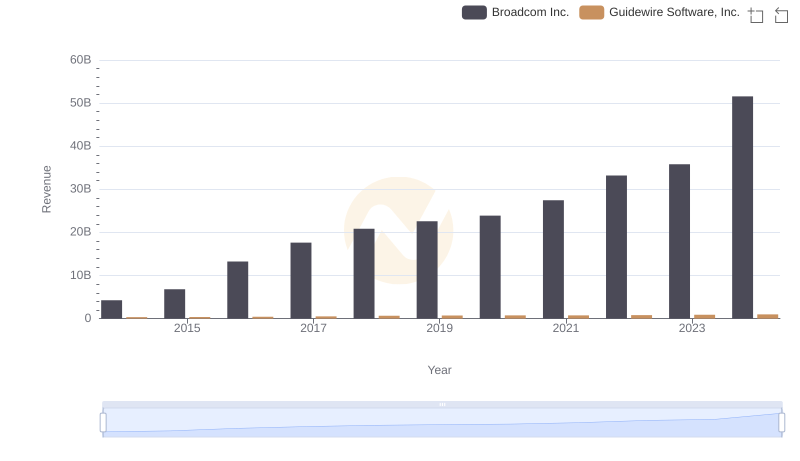Select the Broadcom bar for 2021
The width and height of the screenshot is (800, 461).
tap(553, 259)
